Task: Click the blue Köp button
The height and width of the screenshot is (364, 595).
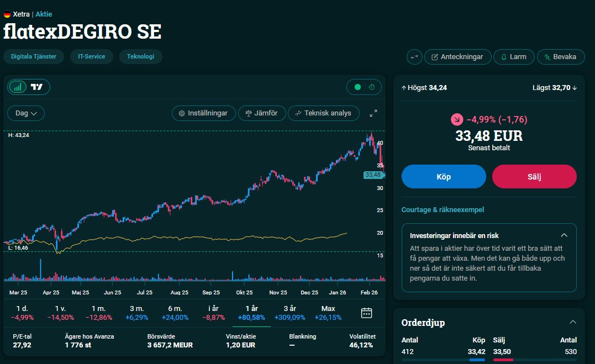Action: (444, 177)
